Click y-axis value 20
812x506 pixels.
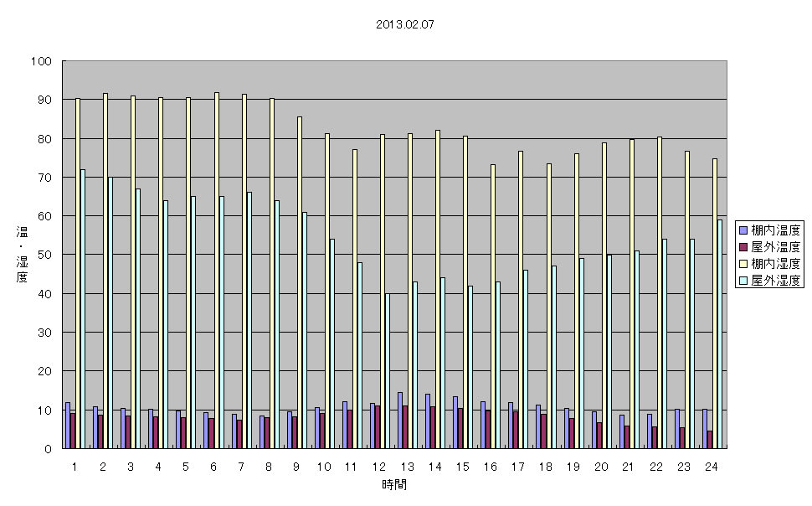click(44, 371)
